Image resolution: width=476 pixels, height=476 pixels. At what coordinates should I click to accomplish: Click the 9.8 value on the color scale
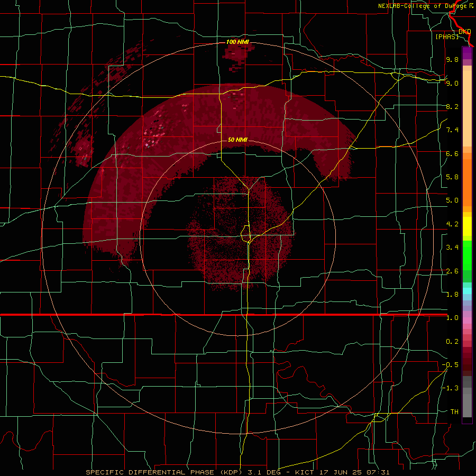[452, 59]
